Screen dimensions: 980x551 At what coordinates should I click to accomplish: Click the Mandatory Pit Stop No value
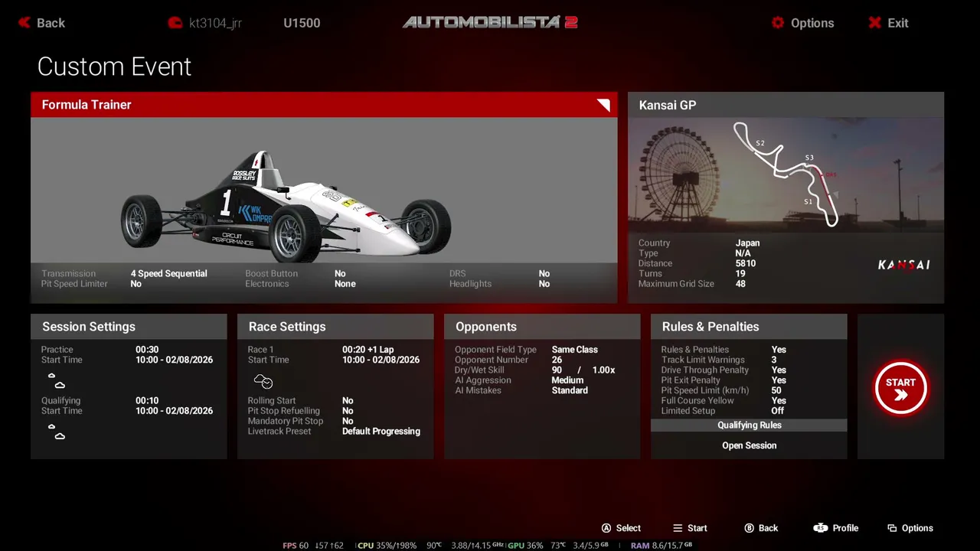[x=348, y=421]
